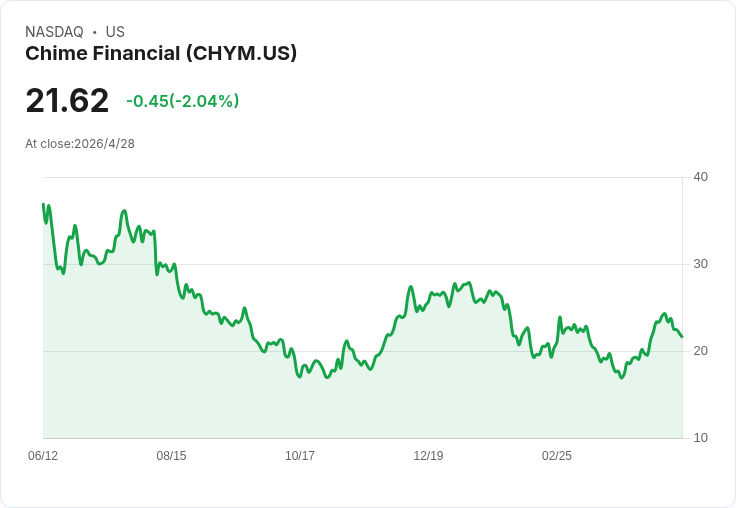Click the 12/19 date axis label
Viewport: 736px width, 508px height.
(428, 455)
